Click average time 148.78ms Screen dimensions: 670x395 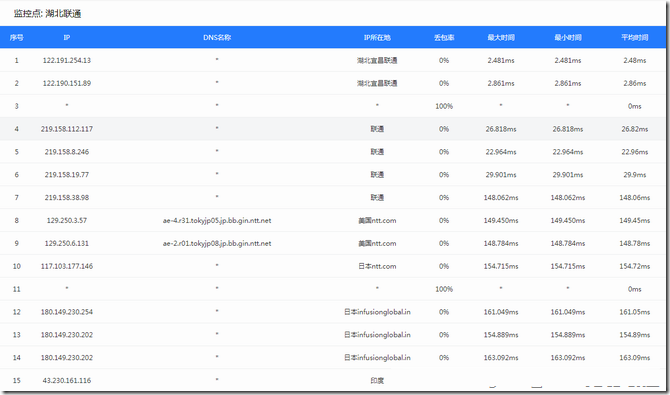pyautogui.click(x=635, y=243)
